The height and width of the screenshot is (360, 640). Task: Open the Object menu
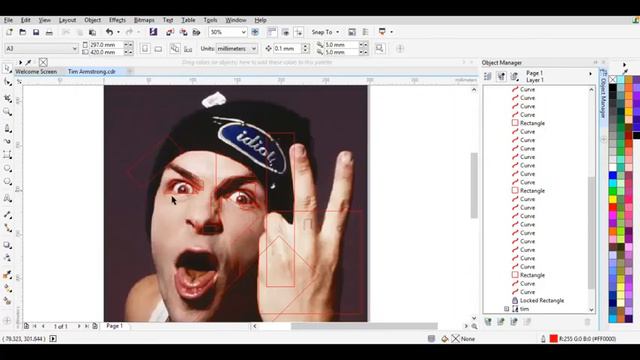(93, 20)
